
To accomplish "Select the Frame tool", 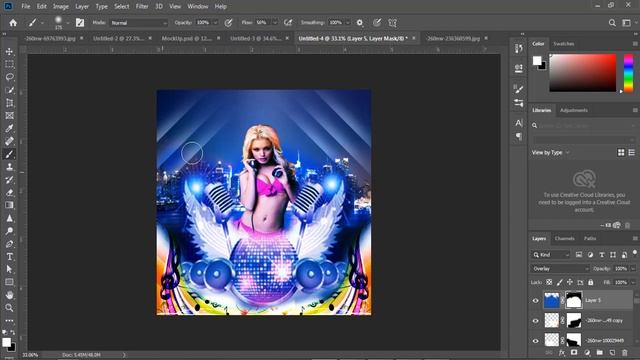I will click(9, 116).
